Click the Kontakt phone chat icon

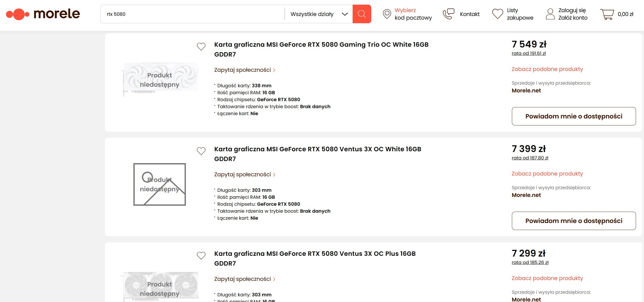pyautogui.click(x=449, y=14)
